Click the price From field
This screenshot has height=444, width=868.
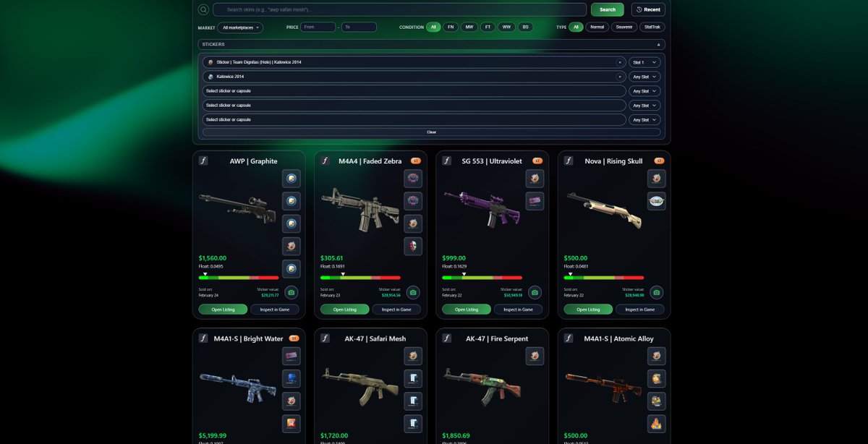click(x=318, y=27)
